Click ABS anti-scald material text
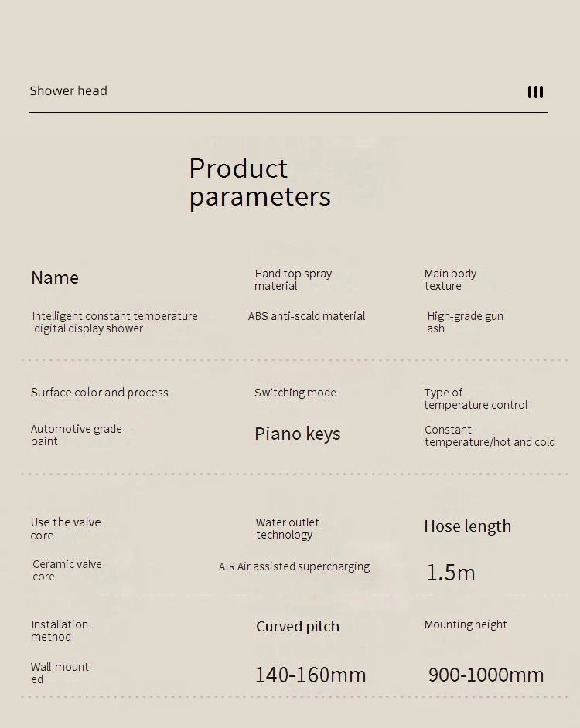The image size is (580, 728). [x=306, y=316]
